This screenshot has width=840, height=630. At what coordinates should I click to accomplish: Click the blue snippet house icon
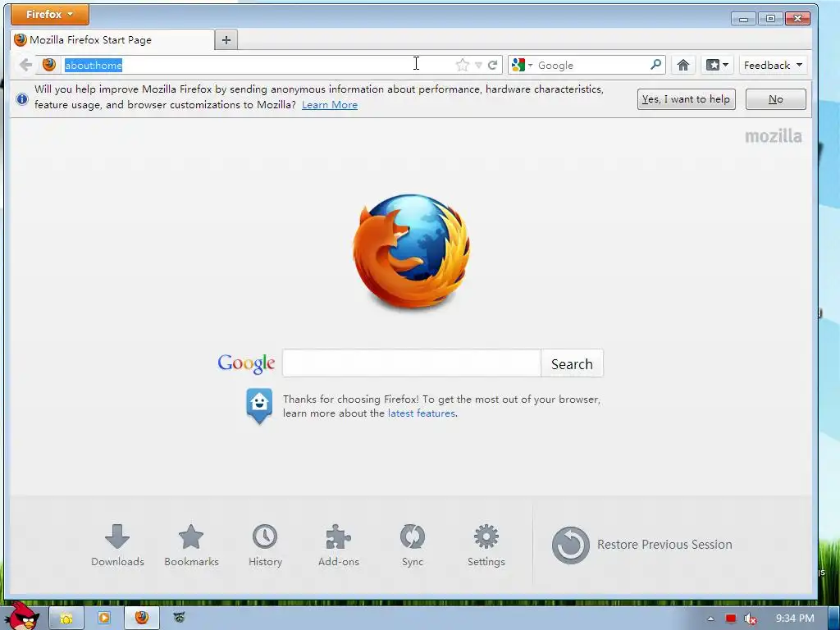click(258, 406)
